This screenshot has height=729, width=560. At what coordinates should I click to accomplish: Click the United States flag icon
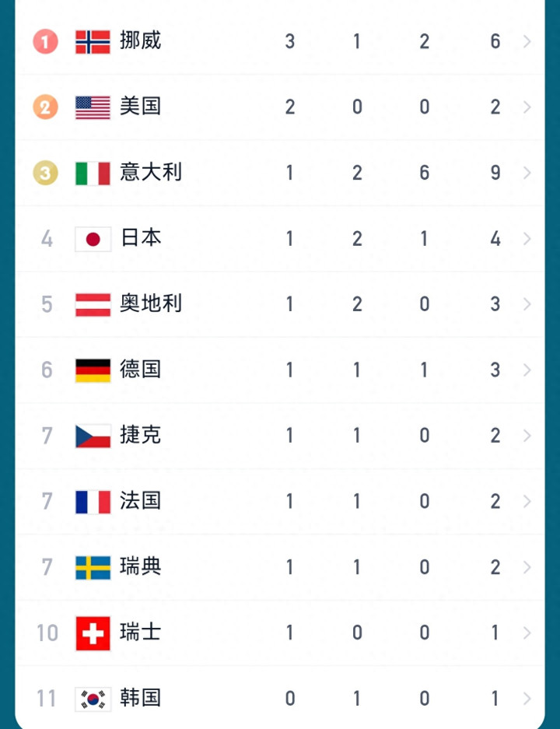point(93,107)
